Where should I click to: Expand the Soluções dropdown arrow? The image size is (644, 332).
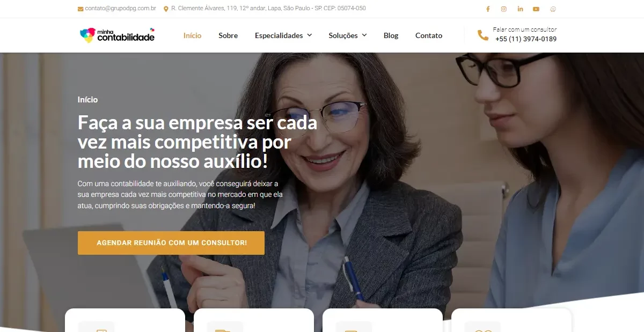point(364,35)
